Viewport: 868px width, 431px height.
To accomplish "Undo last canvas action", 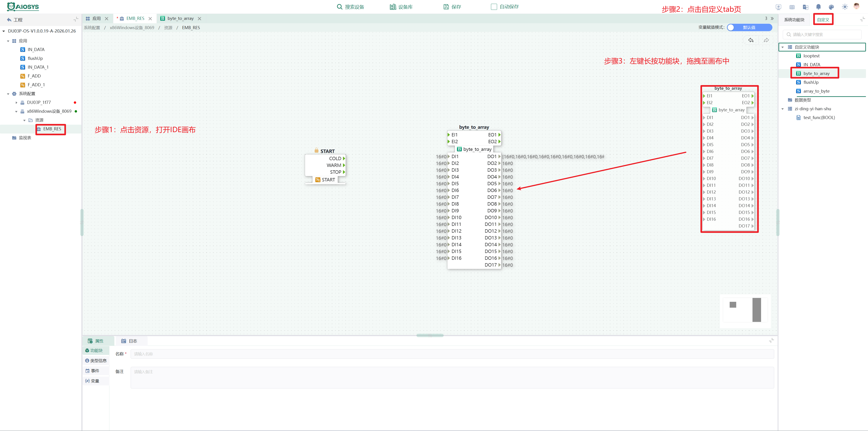I will pos(751,40).
